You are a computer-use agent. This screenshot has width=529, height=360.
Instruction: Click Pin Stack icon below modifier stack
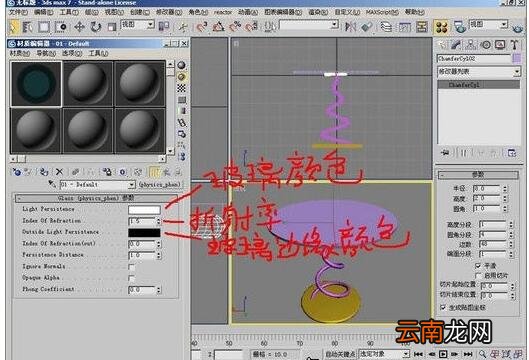pos(445,153)
